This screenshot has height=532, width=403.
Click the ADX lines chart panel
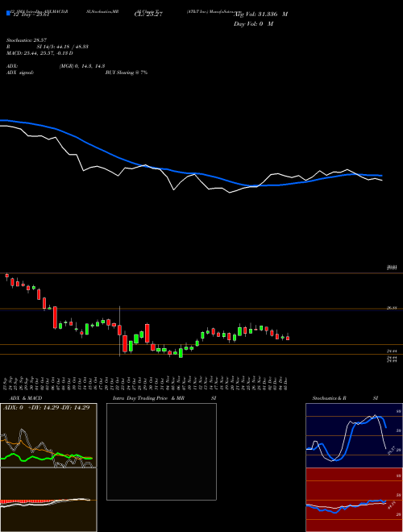(48, 435)
